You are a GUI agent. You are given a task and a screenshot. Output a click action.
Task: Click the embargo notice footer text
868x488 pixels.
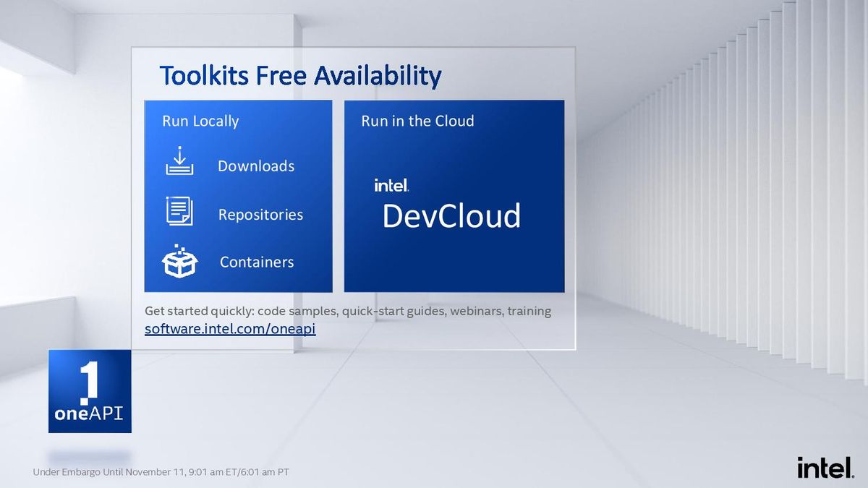point(161,472)
